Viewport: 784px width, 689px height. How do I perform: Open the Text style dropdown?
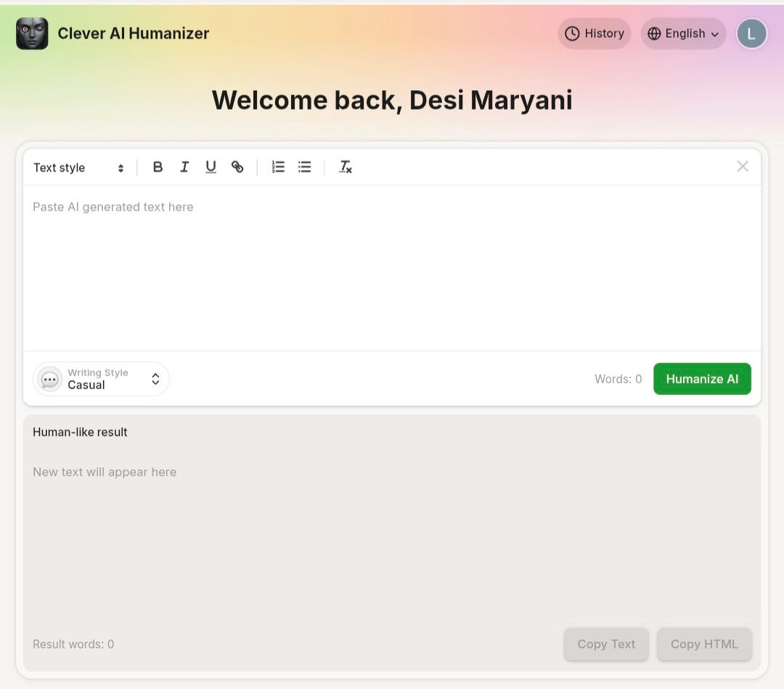[78, 168]
